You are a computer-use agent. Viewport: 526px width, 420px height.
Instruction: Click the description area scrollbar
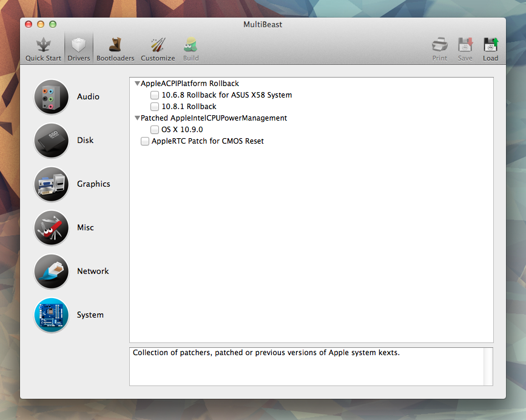(488, 364)
